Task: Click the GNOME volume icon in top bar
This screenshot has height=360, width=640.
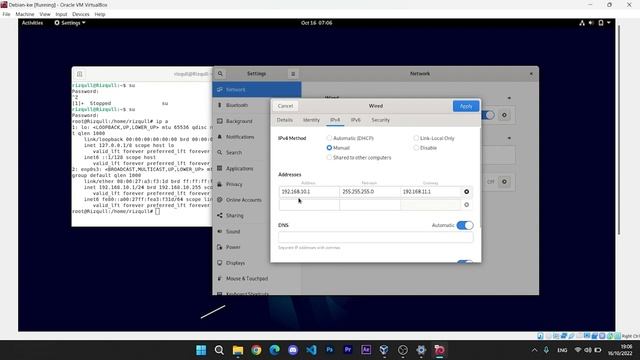Action: click(x=591, y=23)
